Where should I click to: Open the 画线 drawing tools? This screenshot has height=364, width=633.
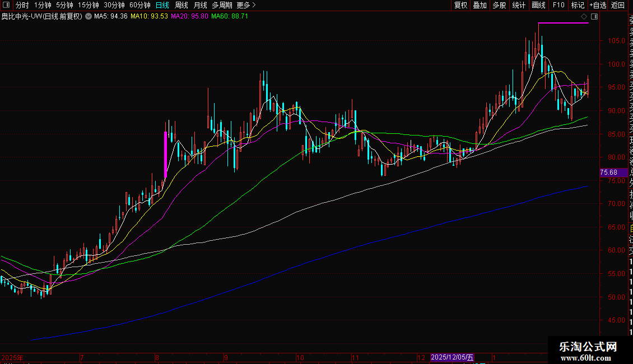538,6
